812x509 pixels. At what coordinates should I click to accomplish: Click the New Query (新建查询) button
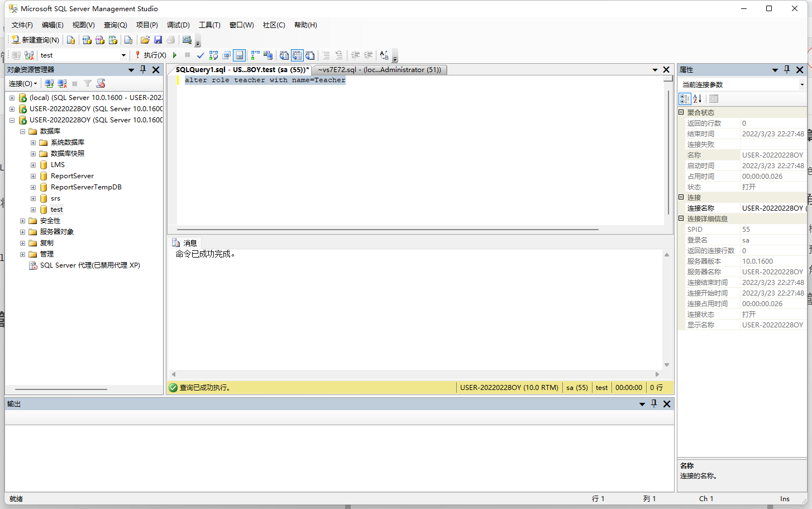point(35,40)
